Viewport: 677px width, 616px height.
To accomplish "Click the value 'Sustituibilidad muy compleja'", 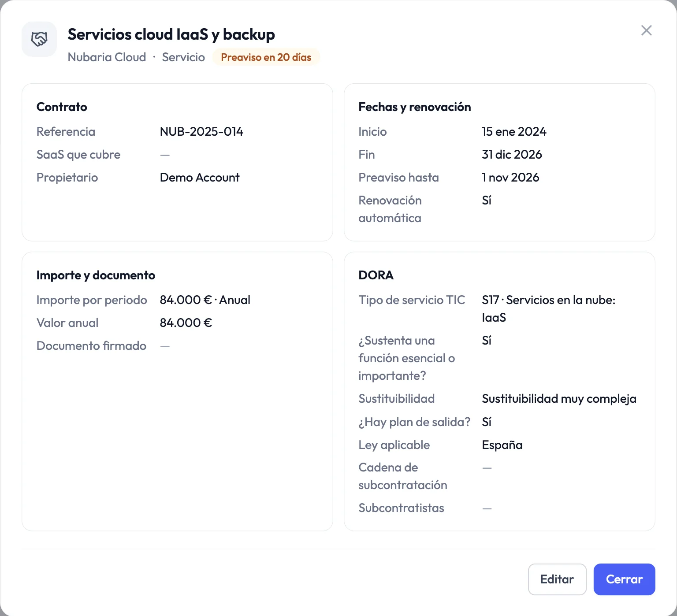I will 559,399.
